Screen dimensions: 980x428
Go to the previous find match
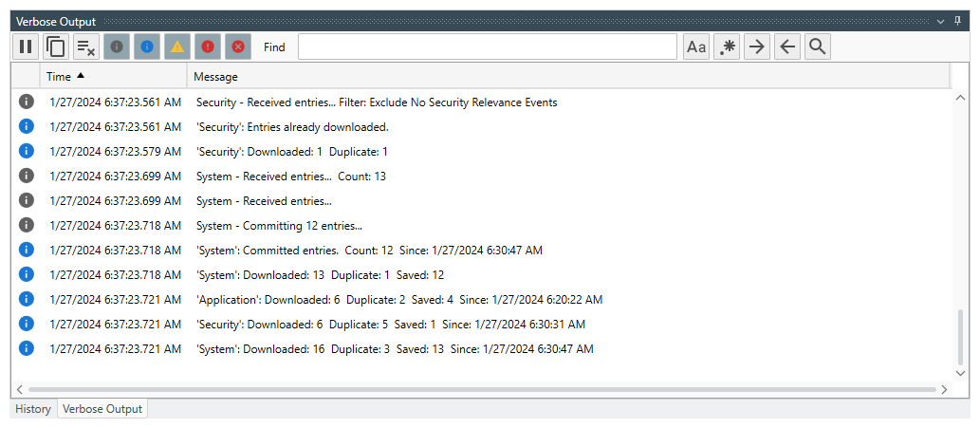786,47
